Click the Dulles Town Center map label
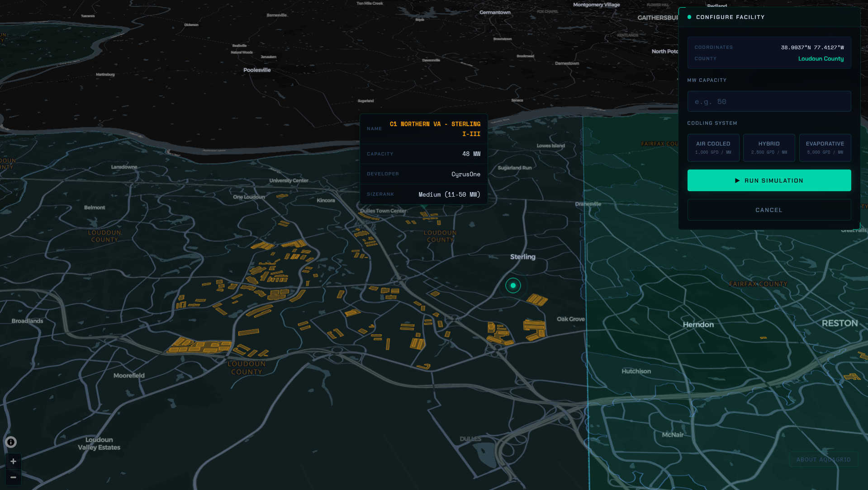This screenshot has width=868, height=490. 383,211
